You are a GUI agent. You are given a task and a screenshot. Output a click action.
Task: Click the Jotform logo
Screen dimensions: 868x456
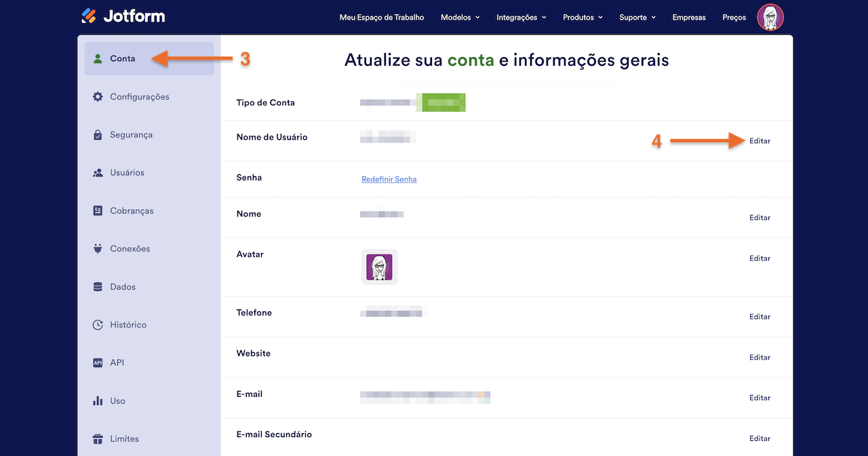point(123,16)
